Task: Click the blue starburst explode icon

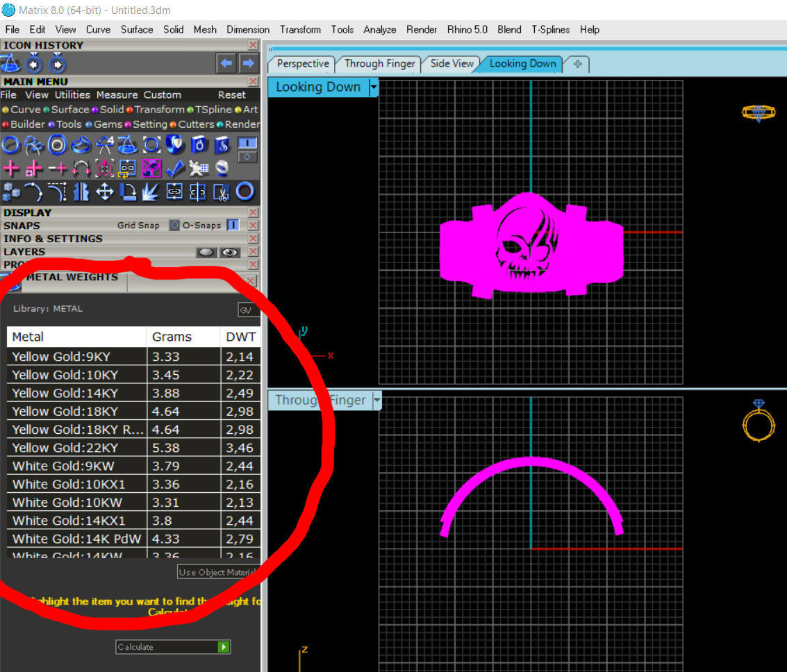Action: click(151, 192)
